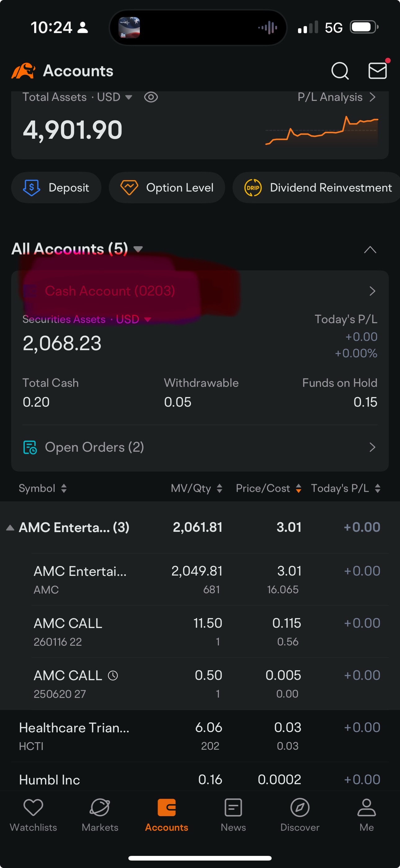This screenshot has height=868, width=400.
Task: Collapse the AMC Entertainment (3) group
Action: point(10,527)
